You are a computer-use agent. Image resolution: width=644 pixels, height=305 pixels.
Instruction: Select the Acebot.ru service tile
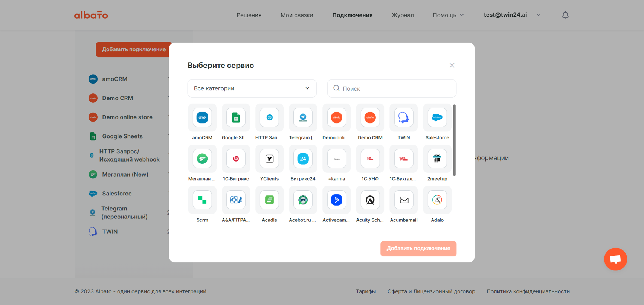(303, 200)
